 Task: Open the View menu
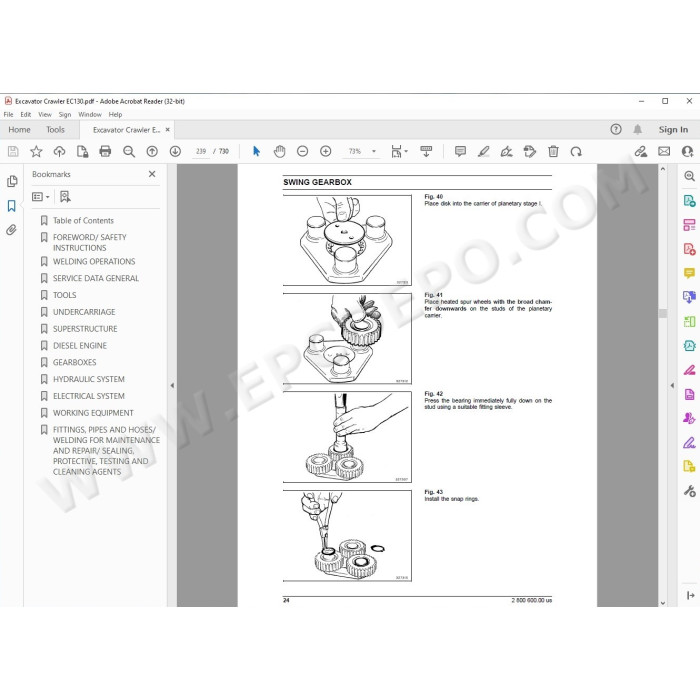pos(45,115)
